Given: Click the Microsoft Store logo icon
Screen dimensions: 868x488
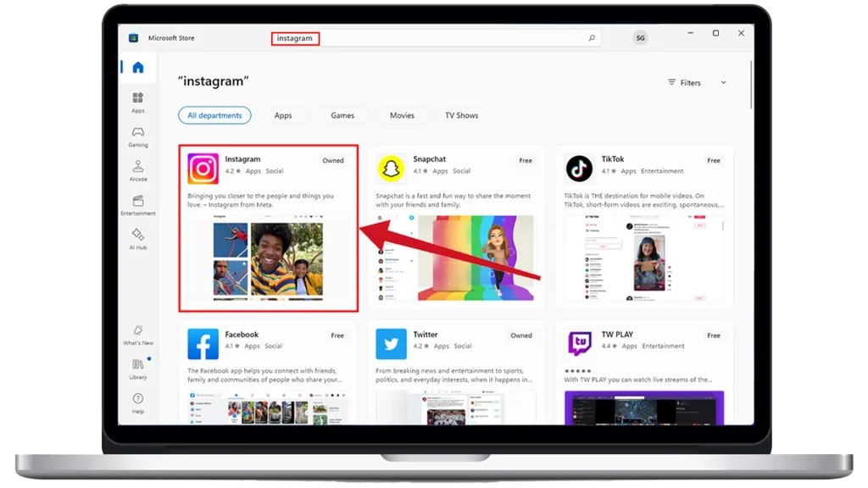Looking at the screenshot, I should point(133,38).
